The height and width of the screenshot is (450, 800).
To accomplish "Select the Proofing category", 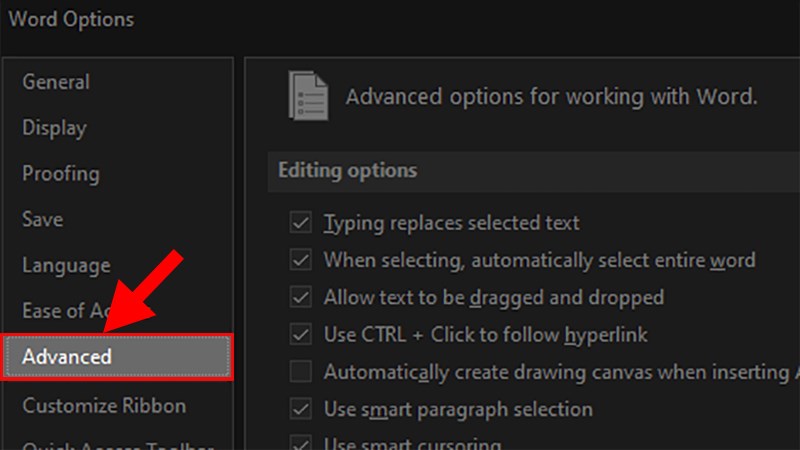I will (61, 174).
